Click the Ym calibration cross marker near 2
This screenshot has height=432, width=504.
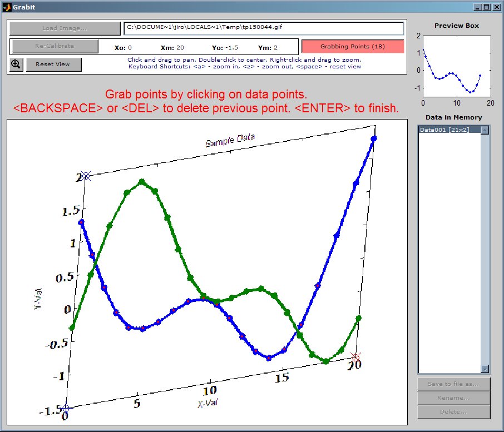(x=87, y=176)
